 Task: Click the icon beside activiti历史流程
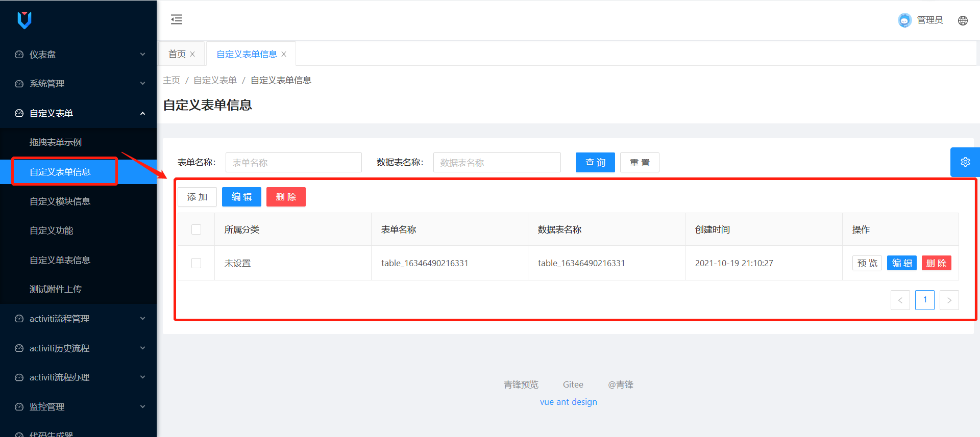tap(19, 348)
